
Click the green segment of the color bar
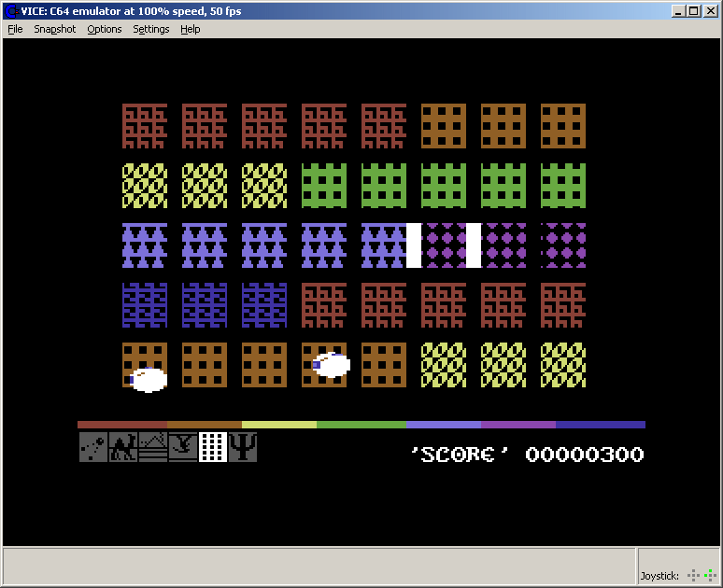point(361,425)
